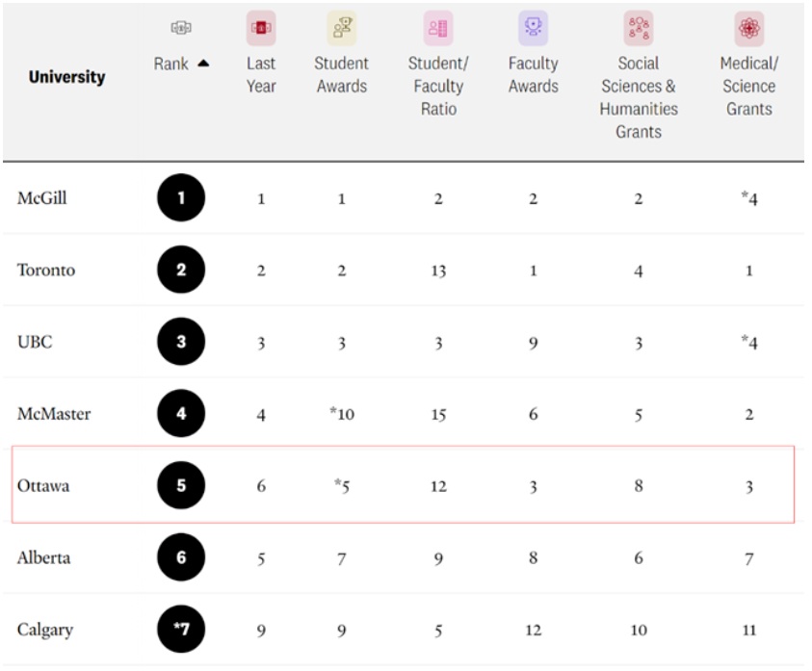This screenshot has height=671, width=812.
Task: Select the McMaster university name
Action: pyautogui.click(x=53, y=415)
